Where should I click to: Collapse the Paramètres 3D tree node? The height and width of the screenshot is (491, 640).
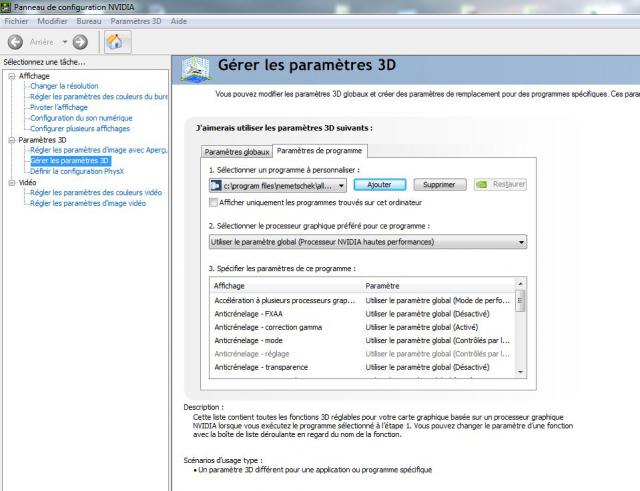12,140
